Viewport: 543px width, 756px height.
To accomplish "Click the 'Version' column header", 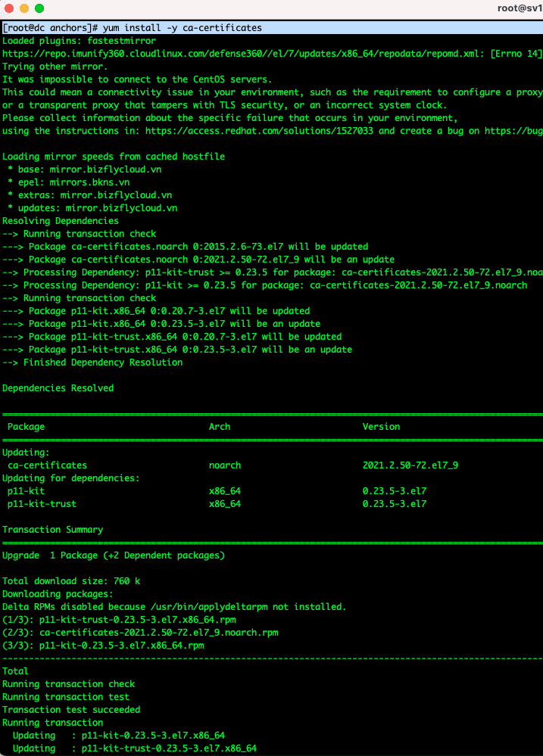I will point(381,427).
